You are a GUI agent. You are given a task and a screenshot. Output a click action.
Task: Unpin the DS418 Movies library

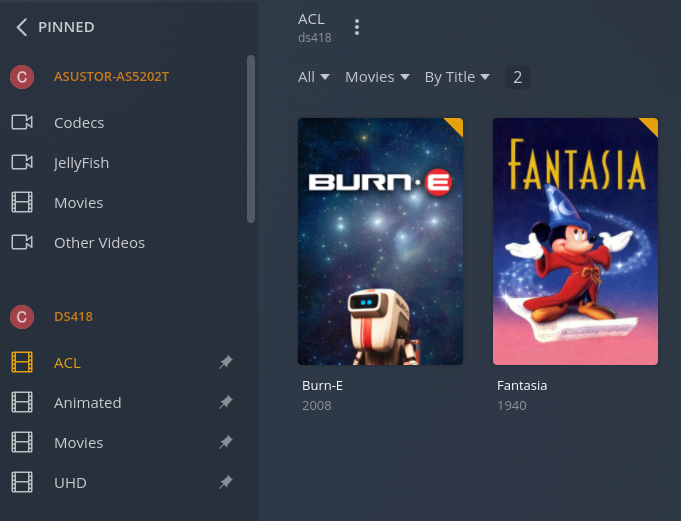coord(225,442)
